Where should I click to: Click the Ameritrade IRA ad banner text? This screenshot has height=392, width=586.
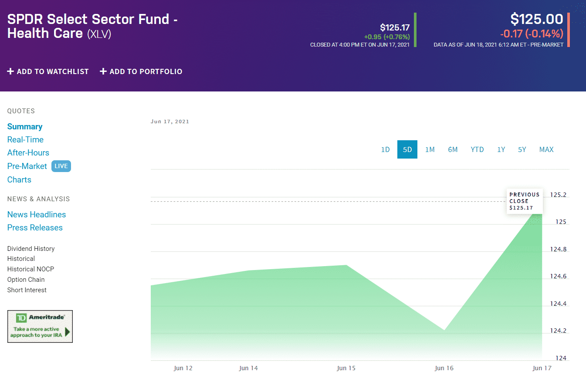(37, 332)
